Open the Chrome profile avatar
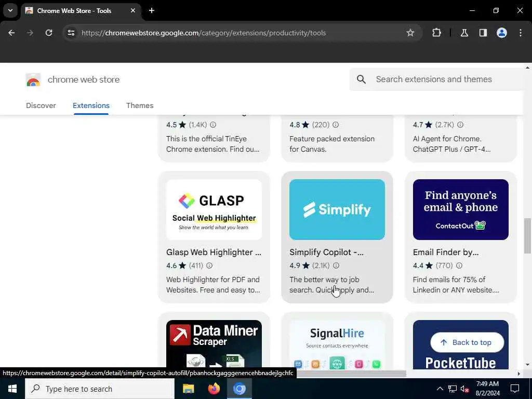This screenshot has height=399, width=532. coord(502,33)
